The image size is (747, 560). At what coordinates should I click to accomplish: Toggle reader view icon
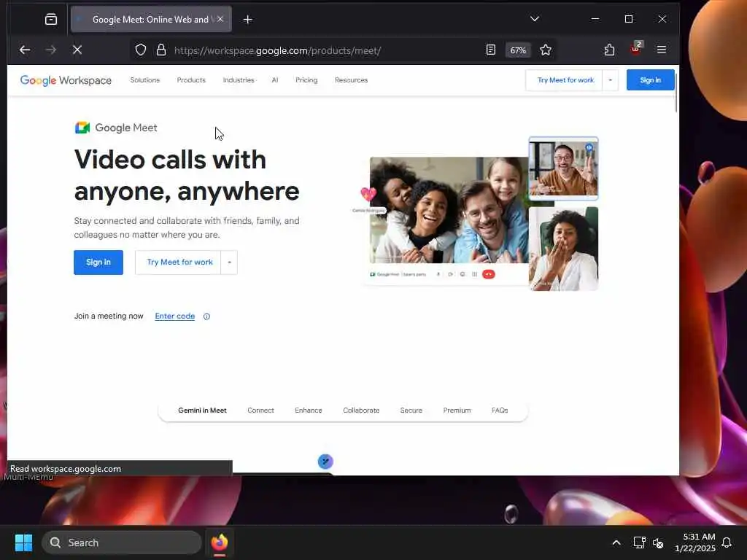[x=491, y=50]
